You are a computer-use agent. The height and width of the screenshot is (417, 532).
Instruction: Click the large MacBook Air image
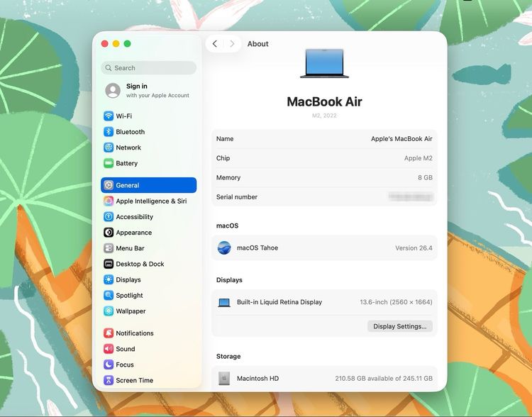point(324,64)
